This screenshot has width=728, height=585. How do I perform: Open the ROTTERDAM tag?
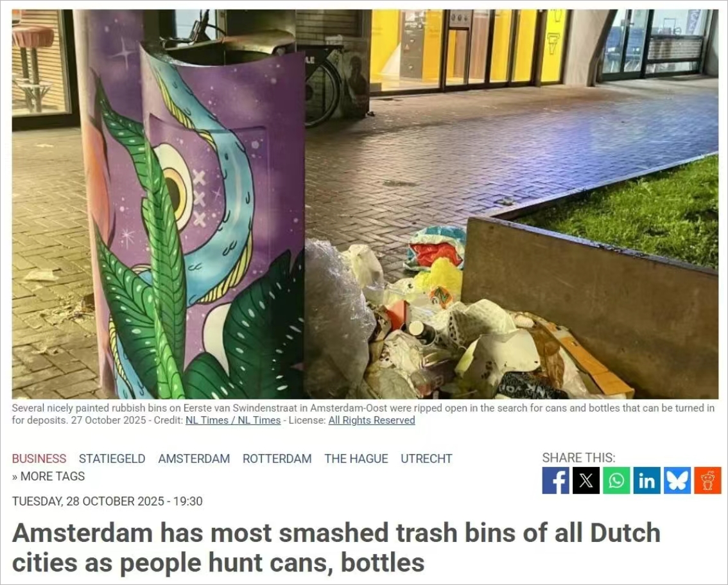click(x=277, y=458)
